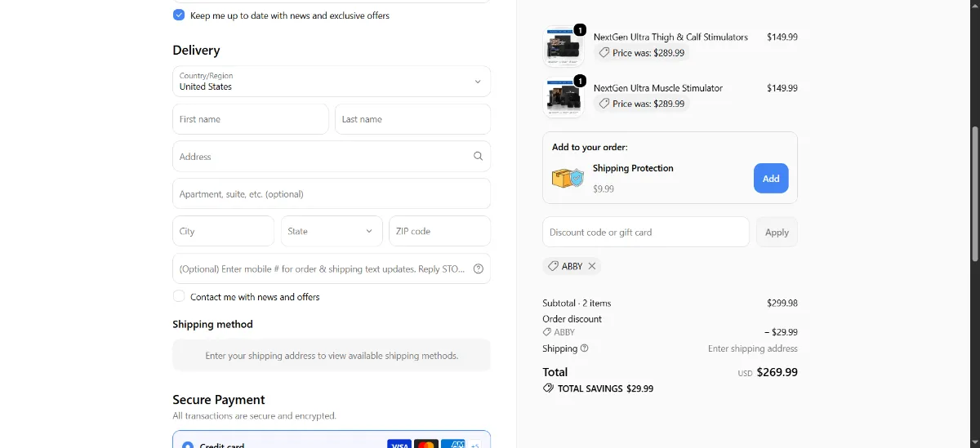This screenshot has width=980, height=448.
Task: Click the Visa card icon
Action: coord(399,445)
